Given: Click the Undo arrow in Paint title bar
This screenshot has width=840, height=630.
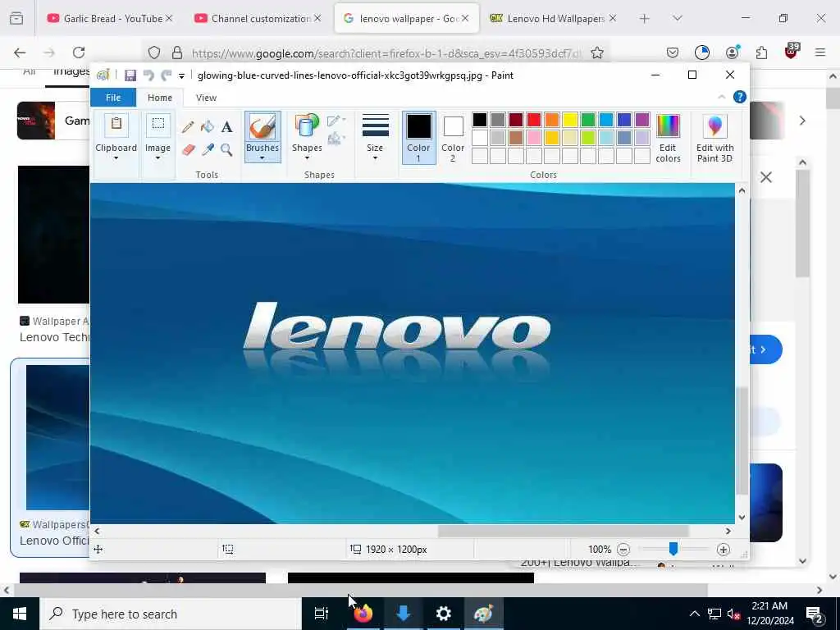Looking at the screenshot, I should click(148, 75).
